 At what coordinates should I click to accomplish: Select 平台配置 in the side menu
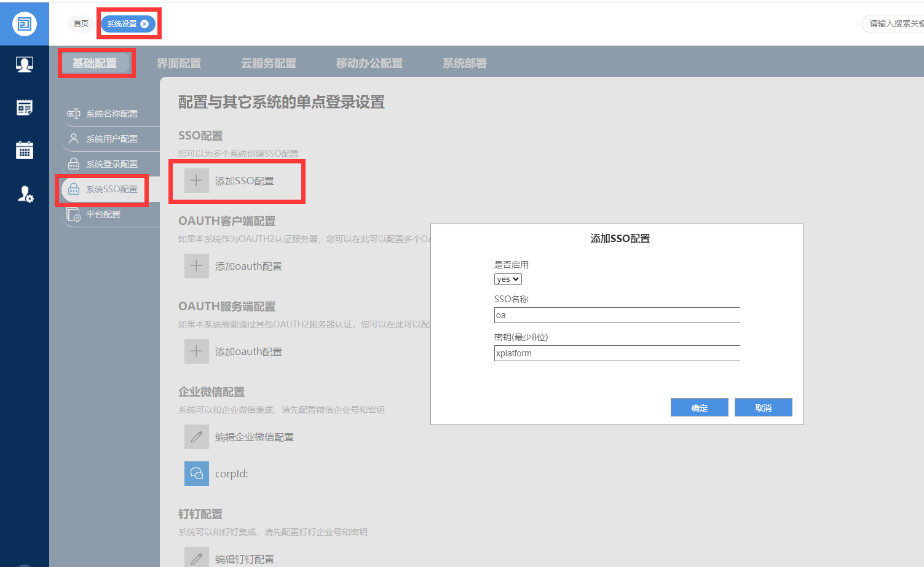tap(103, 214)
